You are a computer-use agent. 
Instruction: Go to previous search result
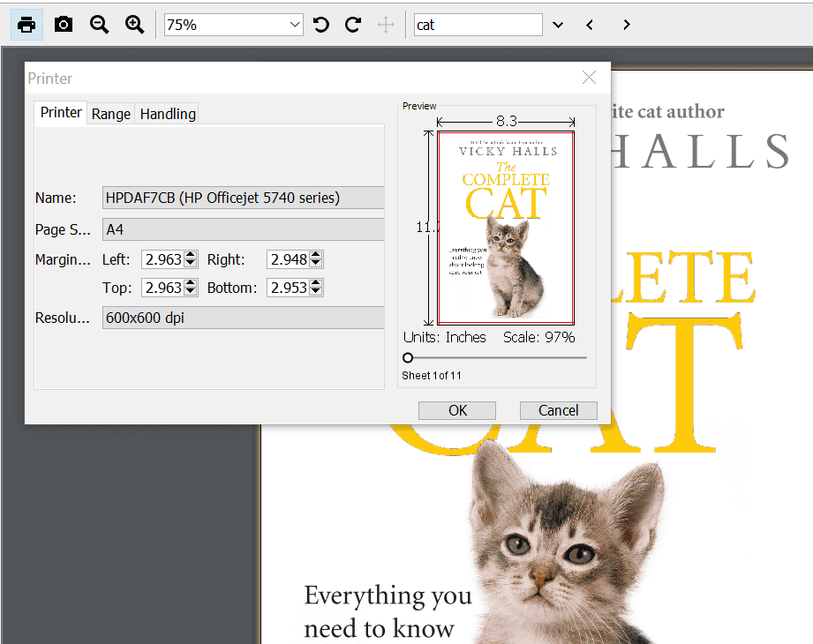point(590,25)
